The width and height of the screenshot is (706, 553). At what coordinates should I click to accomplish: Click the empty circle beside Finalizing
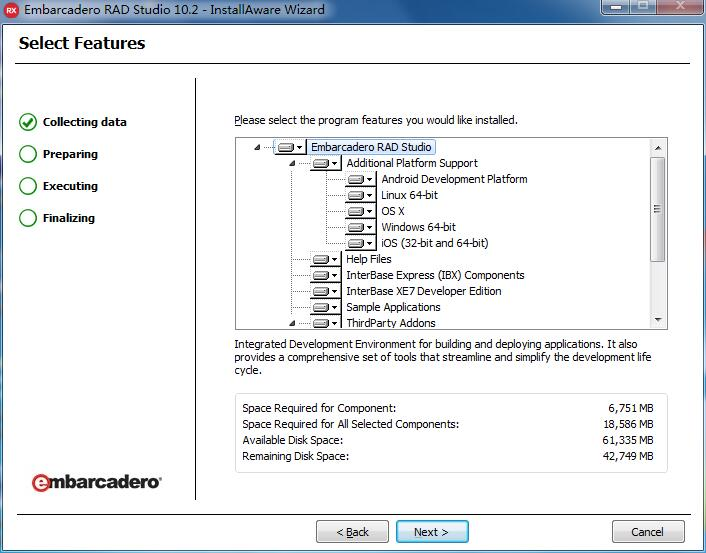click(x=28, y=218)
